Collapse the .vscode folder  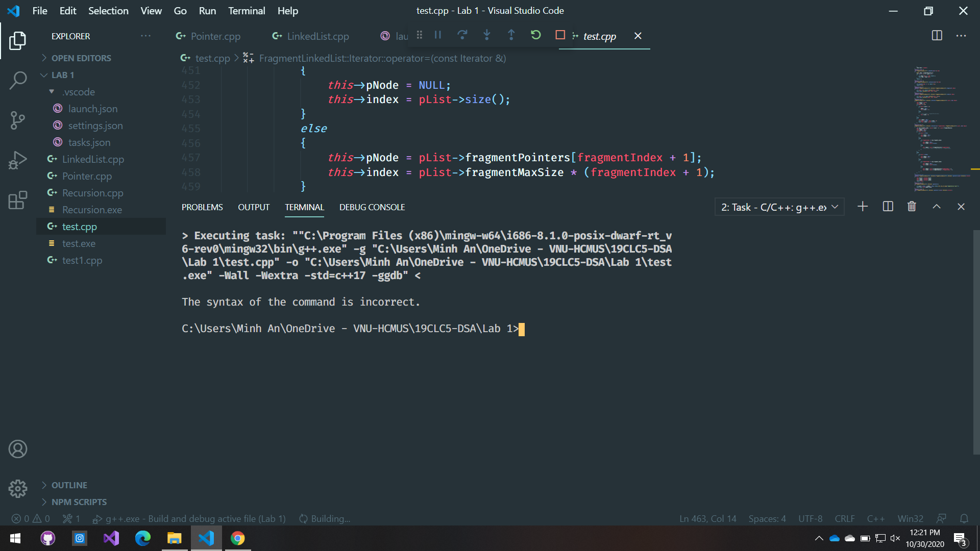coord(51,91)
